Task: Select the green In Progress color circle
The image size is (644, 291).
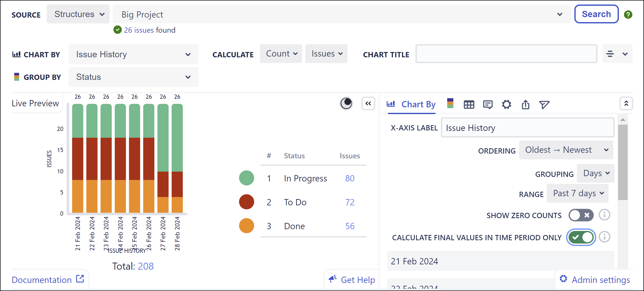Action: coord(246,178)
